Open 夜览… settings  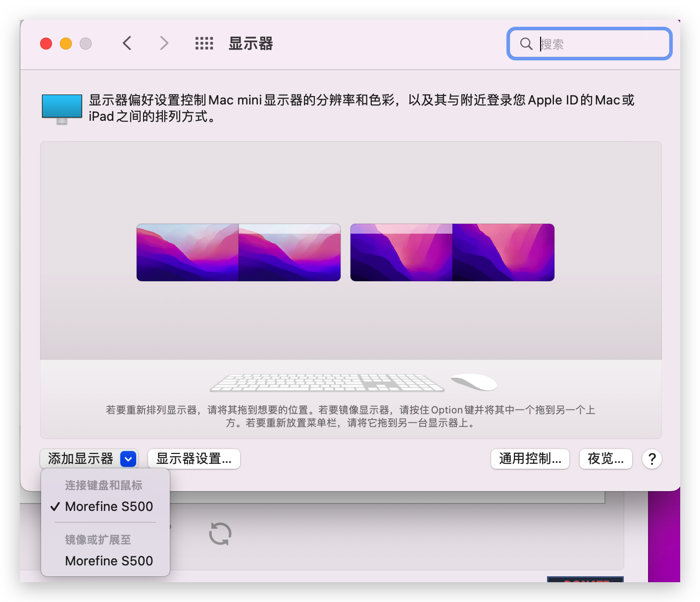606,459
